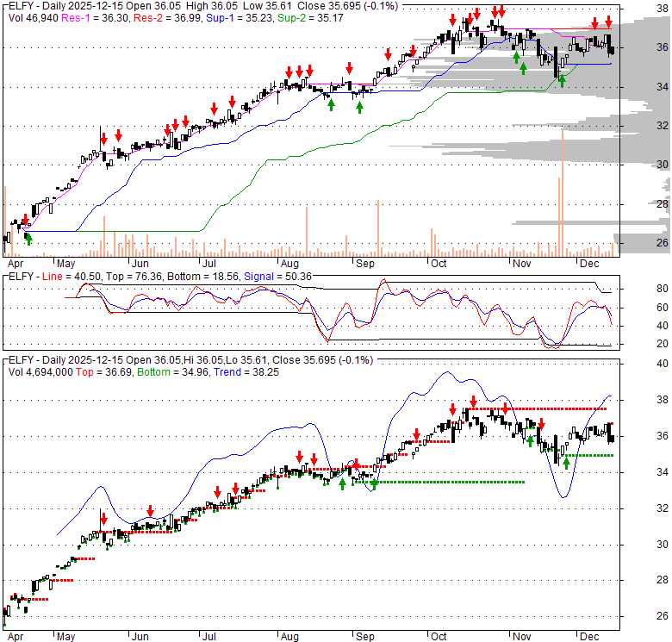The height and width of the screenshot is (642, 672).
Task: Select the 'Sup-1 = 35.23' support label
Action: [240, 18]
